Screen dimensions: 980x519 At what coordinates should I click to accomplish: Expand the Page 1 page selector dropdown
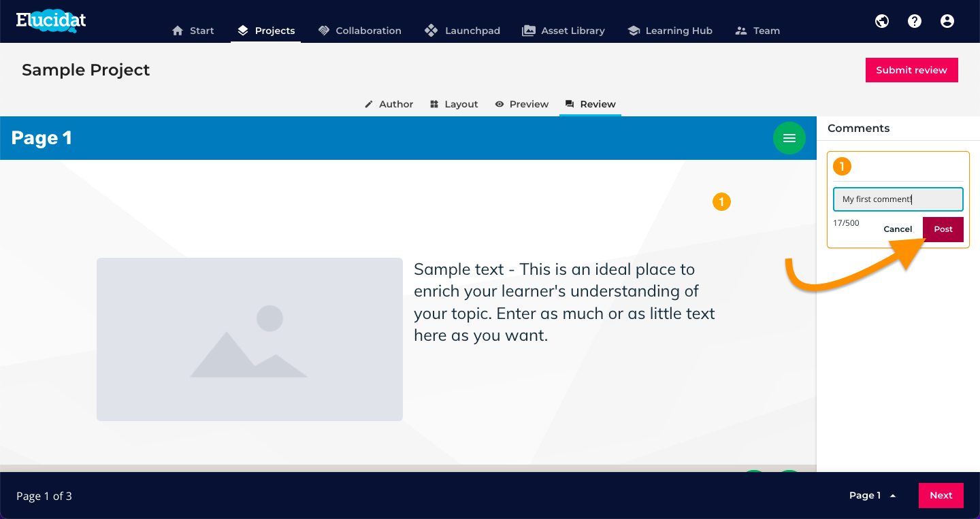coord(872,496)
